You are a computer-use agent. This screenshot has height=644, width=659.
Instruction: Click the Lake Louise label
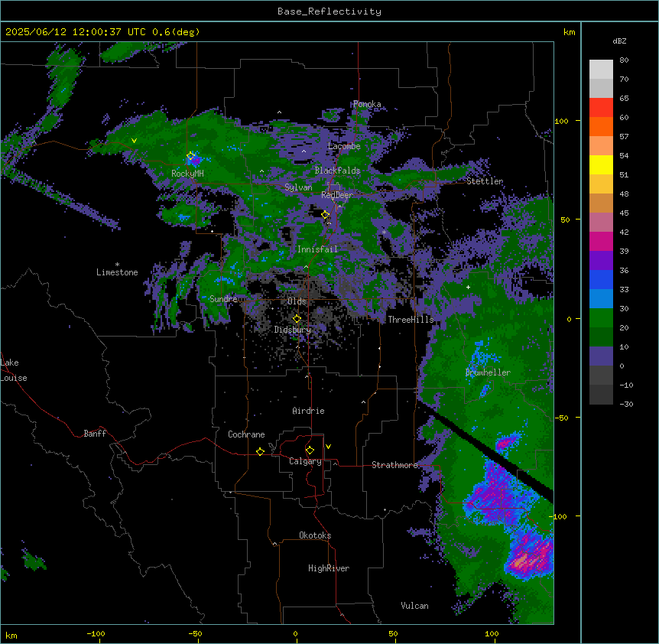[14, 370]
